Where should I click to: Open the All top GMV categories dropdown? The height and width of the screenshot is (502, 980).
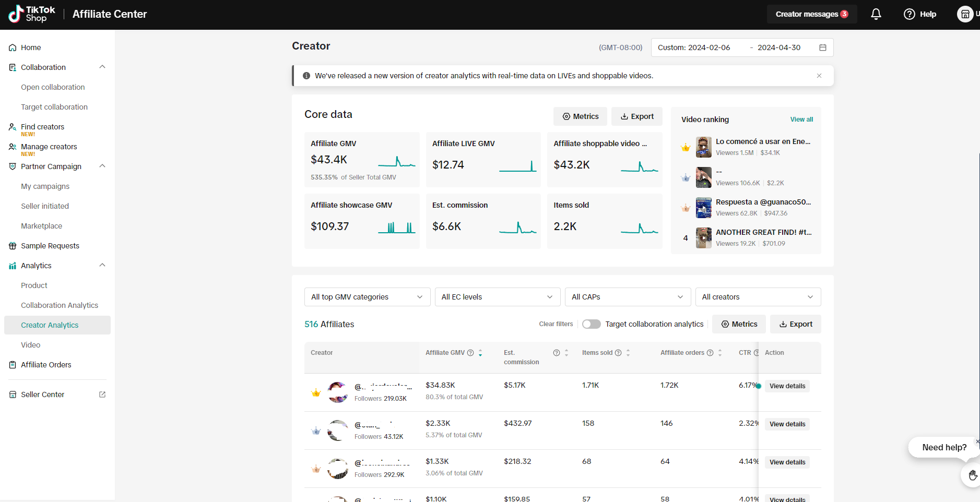(367, 297)
